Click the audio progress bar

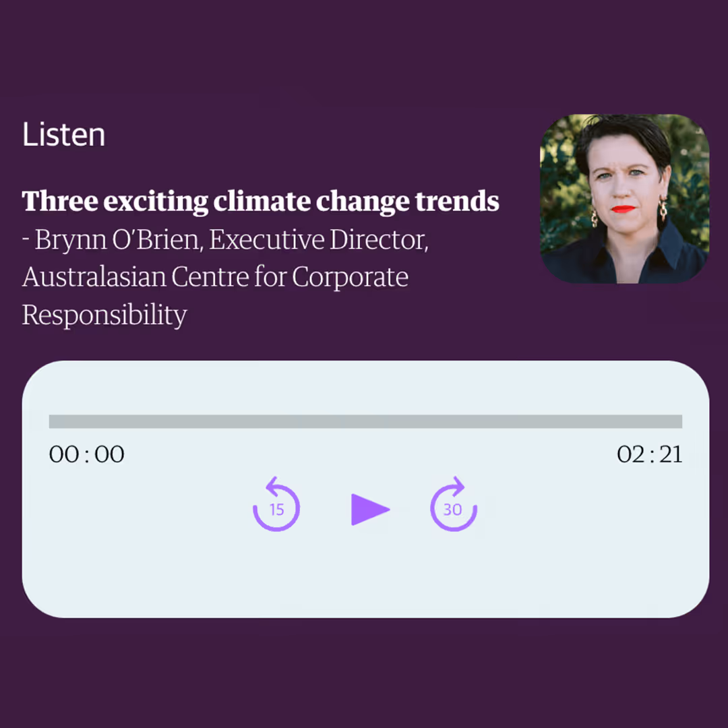point(365,421)
